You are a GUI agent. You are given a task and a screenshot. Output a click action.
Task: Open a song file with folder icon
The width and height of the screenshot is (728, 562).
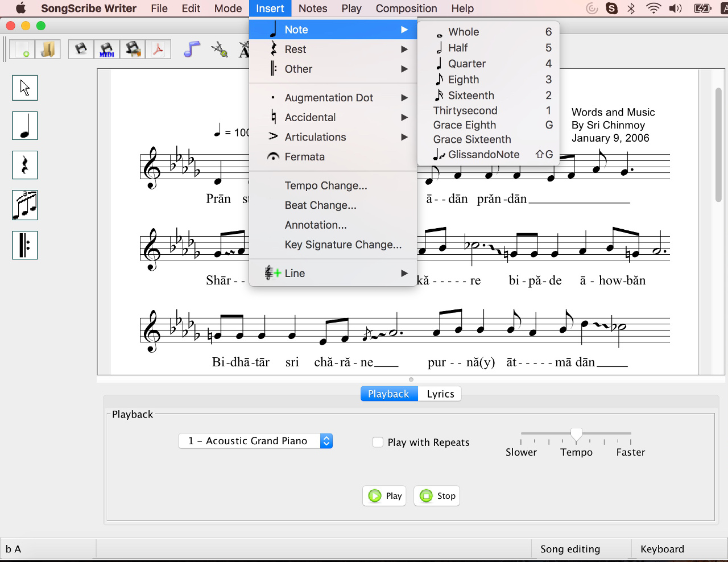(x=48, y=49)
